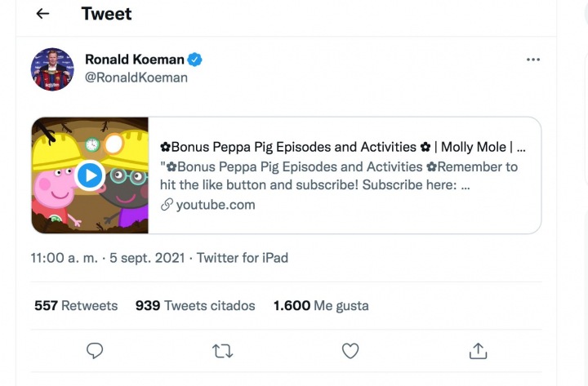View the 1.600 Me gusta list
Viewport: 588px width, 386px height.
click(321, 306)
